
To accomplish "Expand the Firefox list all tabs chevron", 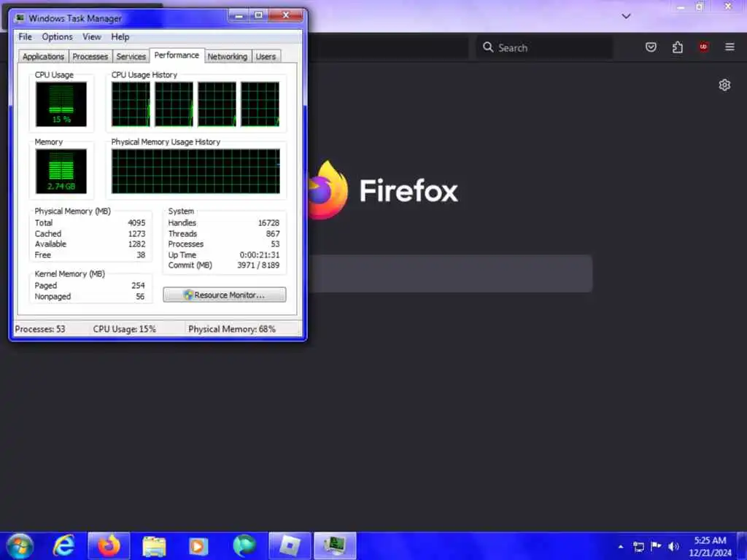I will pos(626,16).
